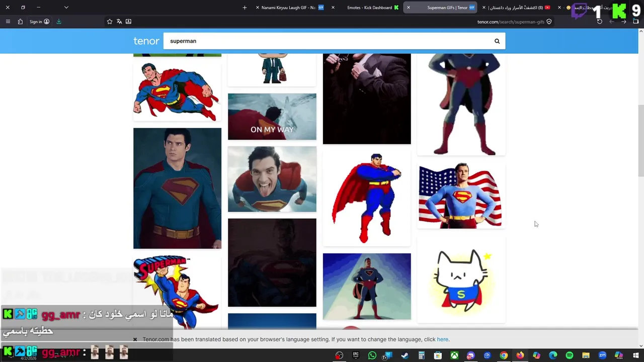Open Microsoft Store from the taskbar
644x362 pixels.
(438, 355)
